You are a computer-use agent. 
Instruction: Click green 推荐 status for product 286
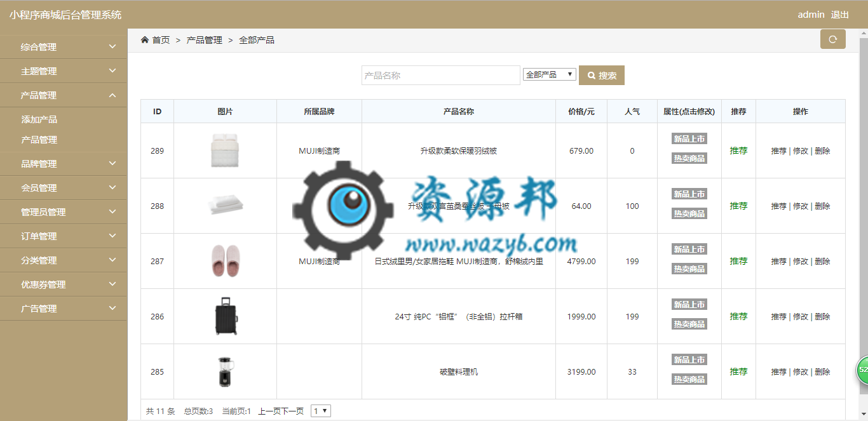pyautogui.click(x=738, y=317)
